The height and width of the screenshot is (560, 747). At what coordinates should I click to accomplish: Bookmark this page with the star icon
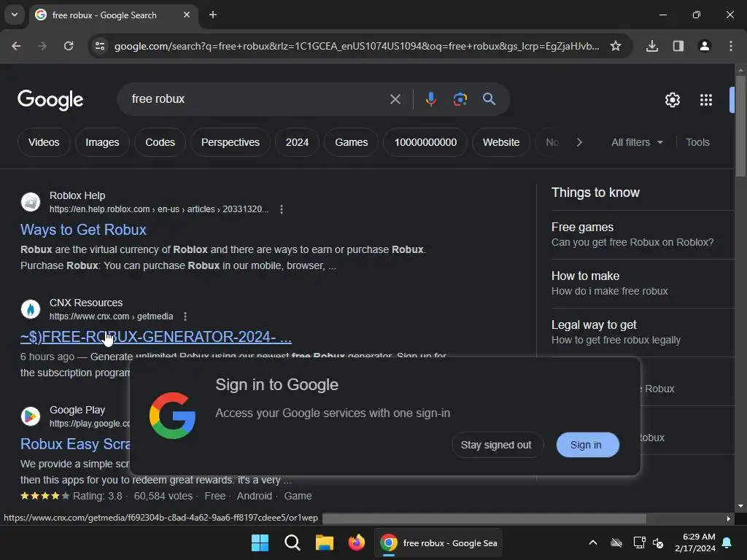(x=616, y=46)
